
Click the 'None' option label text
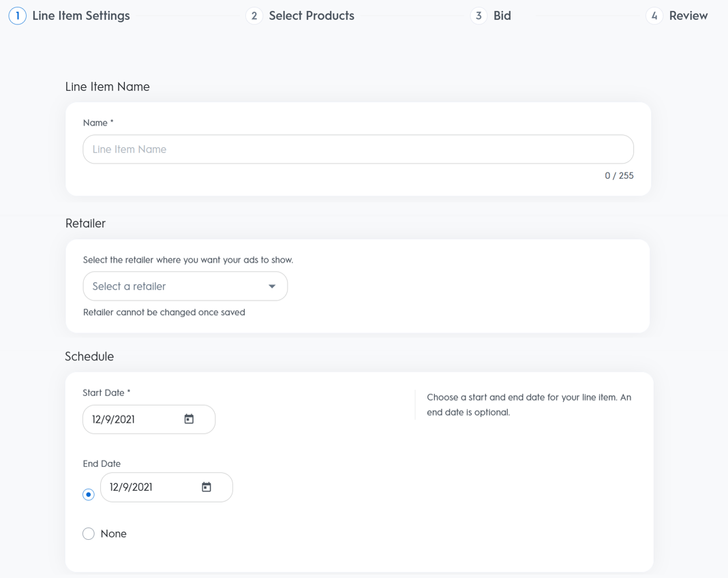[114, 534]
